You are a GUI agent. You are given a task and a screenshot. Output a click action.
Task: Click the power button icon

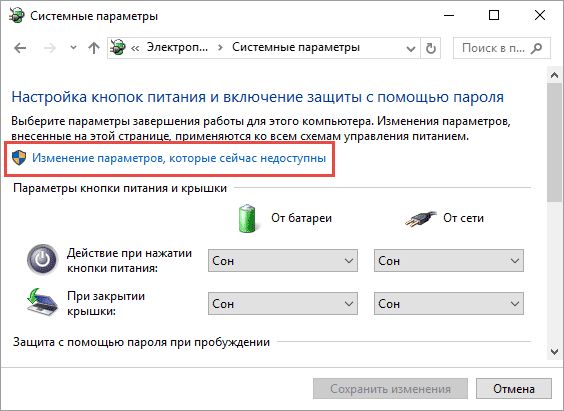coord(42,259)
